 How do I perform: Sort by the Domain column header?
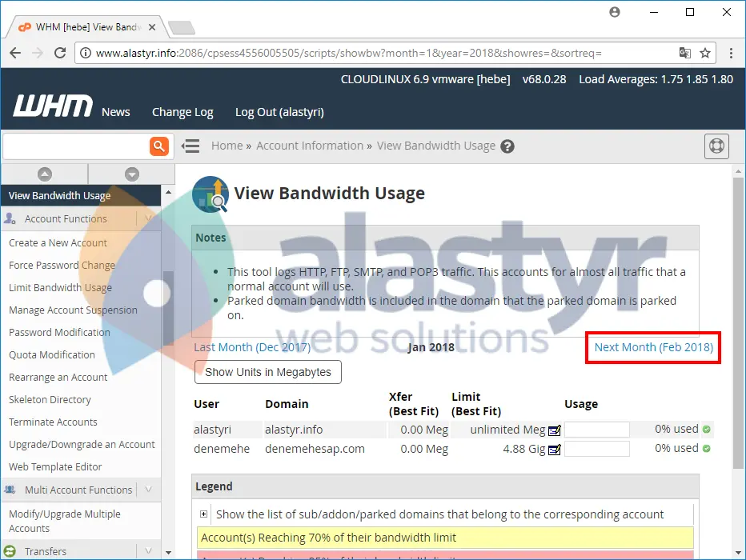click(x=287, y=404)
